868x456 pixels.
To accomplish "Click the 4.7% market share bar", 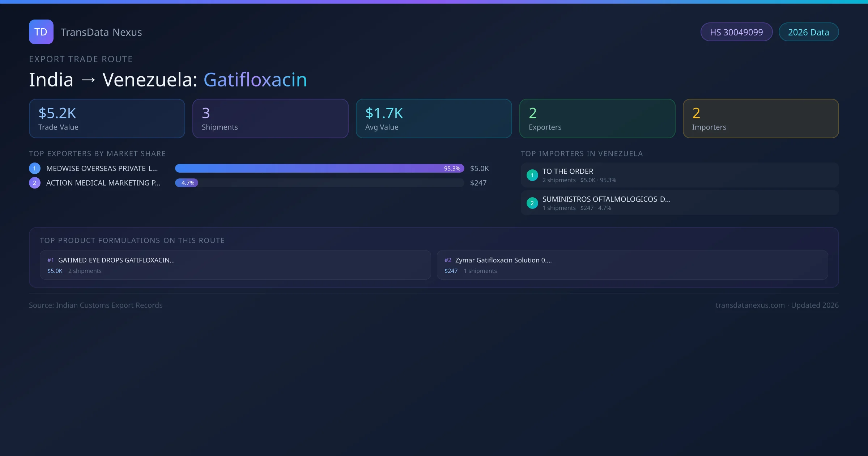I will click(x=187, y=183).
